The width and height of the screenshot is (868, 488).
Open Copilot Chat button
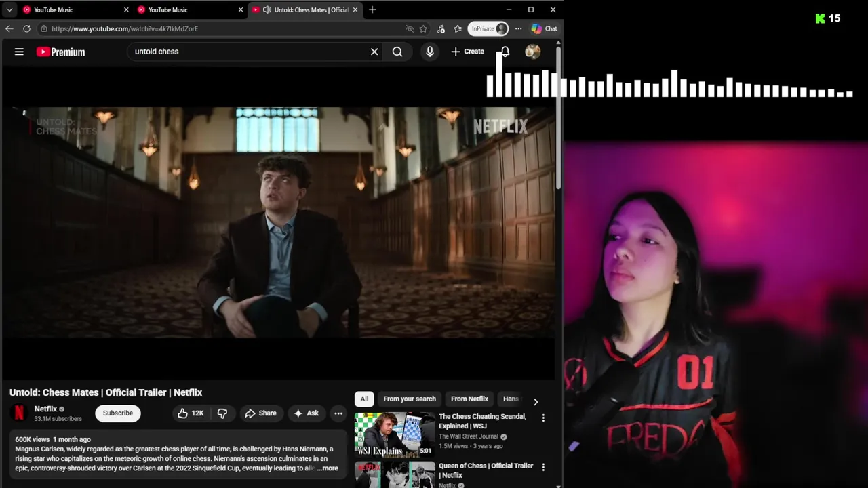(544, 28)
